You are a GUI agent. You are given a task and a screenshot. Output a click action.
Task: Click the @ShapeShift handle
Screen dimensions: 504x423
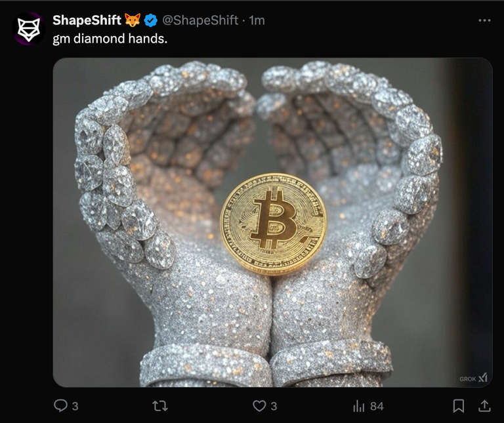[200, 20]
